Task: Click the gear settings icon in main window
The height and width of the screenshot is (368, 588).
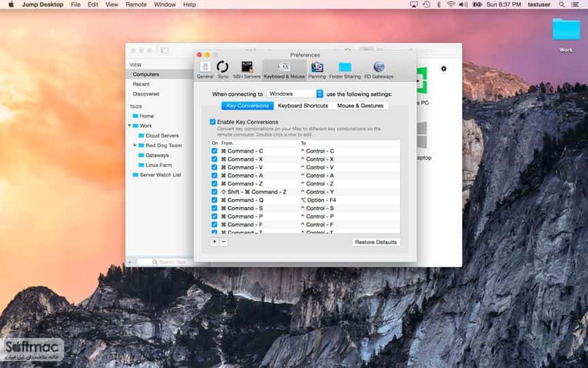Action: 444,69
